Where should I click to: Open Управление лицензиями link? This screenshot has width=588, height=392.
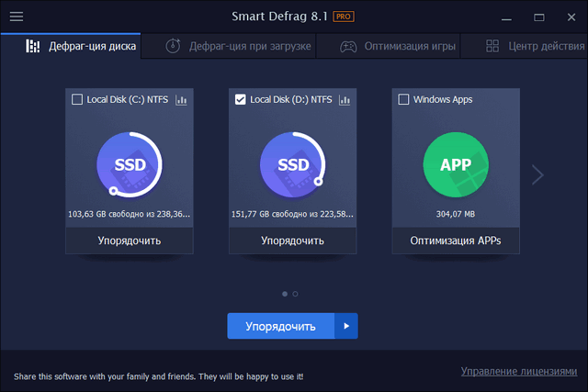pyautogui.click(x=519, y=372)
